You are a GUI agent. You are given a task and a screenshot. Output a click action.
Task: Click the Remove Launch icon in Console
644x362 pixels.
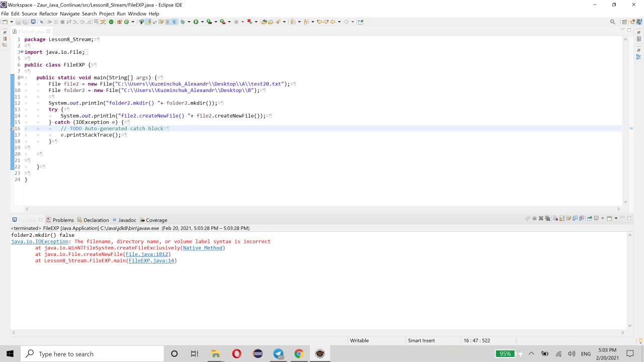point(541,218)
